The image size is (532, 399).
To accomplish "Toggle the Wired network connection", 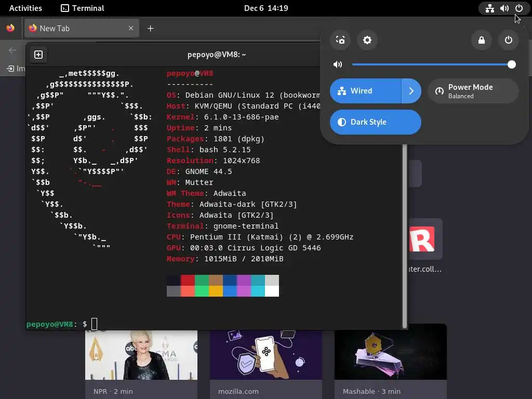I will [x=365, y=91].
